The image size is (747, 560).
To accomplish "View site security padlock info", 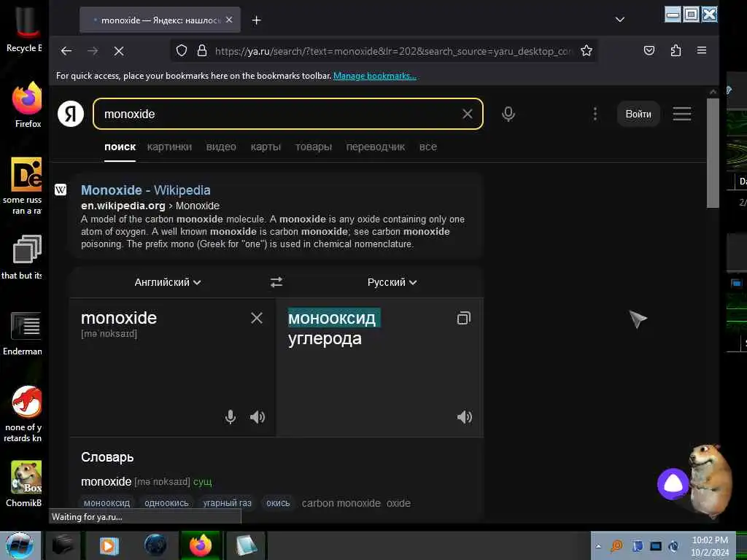I will coord(202,50).
